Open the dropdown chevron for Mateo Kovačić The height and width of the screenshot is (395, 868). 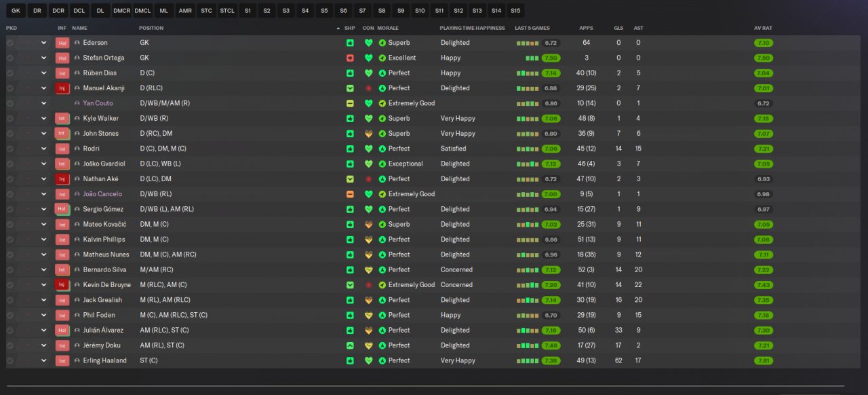coord(44,225)
